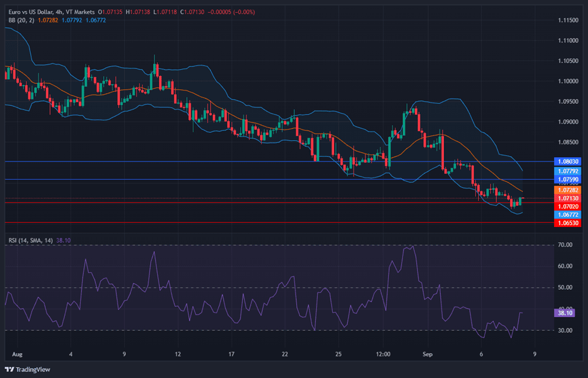Click the 1.10000 level on price scale
Screen dimensions: 588x378
[x=567, y=81]
